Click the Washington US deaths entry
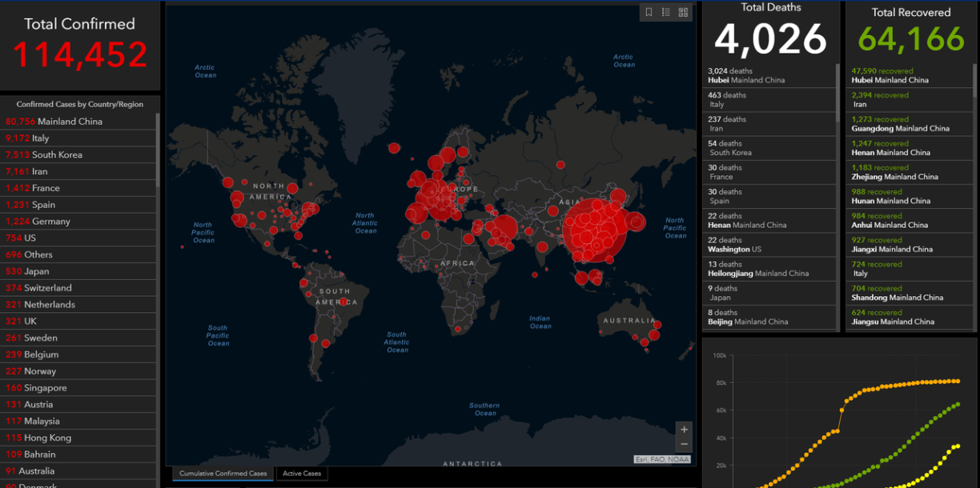Viewport: 980px width, 488px height. [769, 245]
